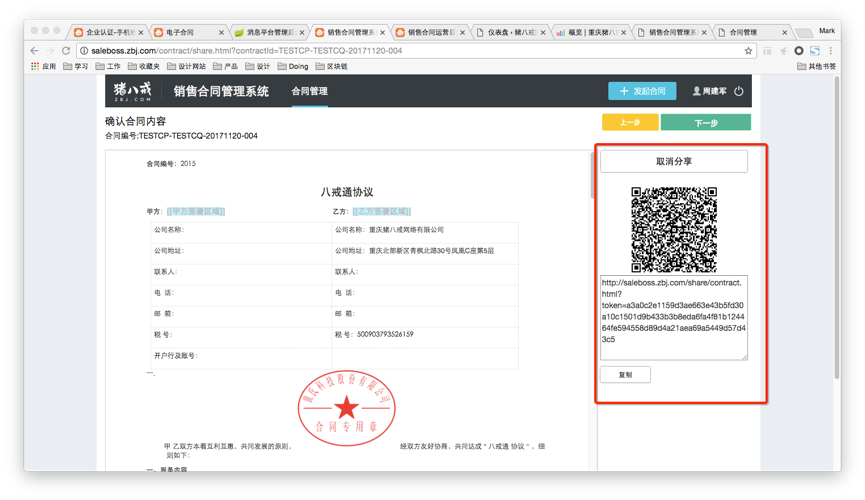
Task: Switch to the 电子合同 tab
Action: tap(189, 33)
